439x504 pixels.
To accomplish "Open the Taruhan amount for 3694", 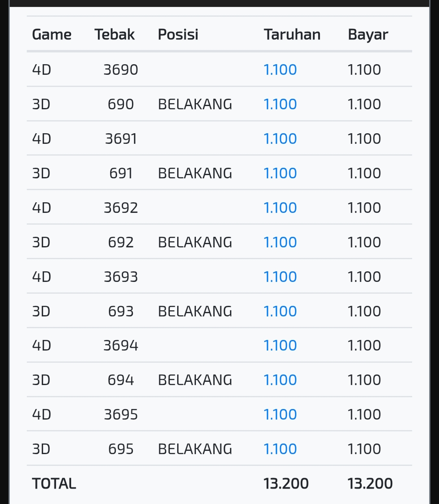I will coord(280,345).
